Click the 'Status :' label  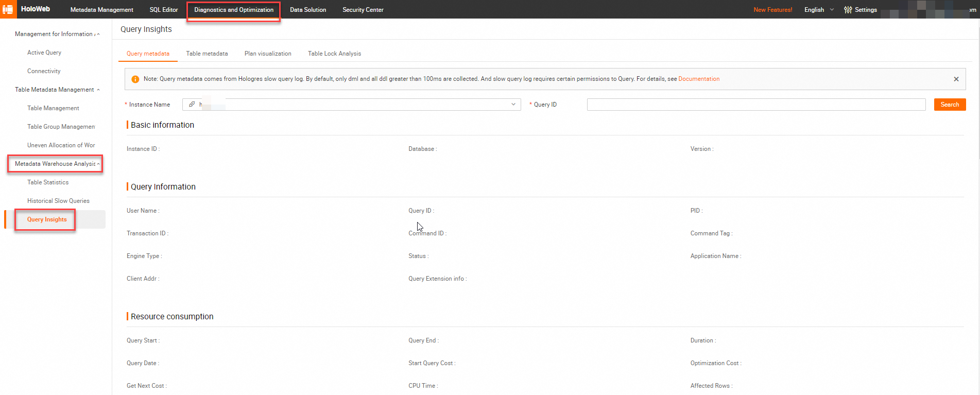(419, 256)
